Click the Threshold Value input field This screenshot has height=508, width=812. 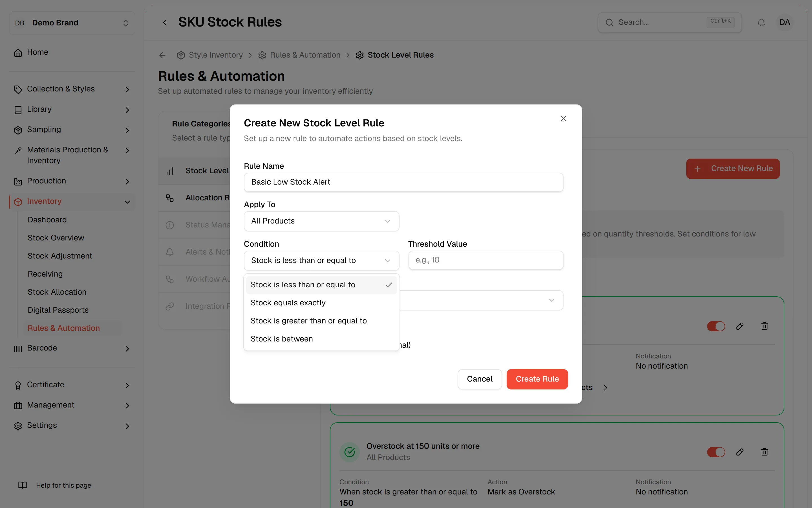point(486,260)
